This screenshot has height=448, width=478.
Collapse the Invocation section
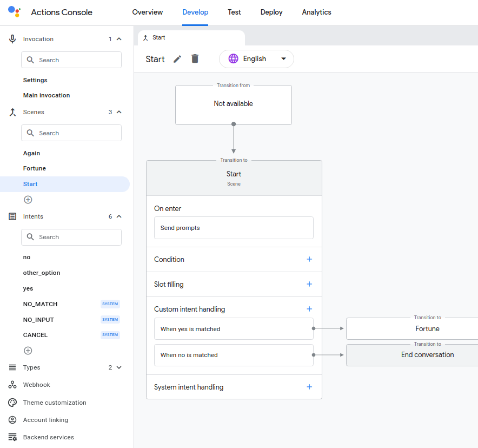(x=119, y=39)
